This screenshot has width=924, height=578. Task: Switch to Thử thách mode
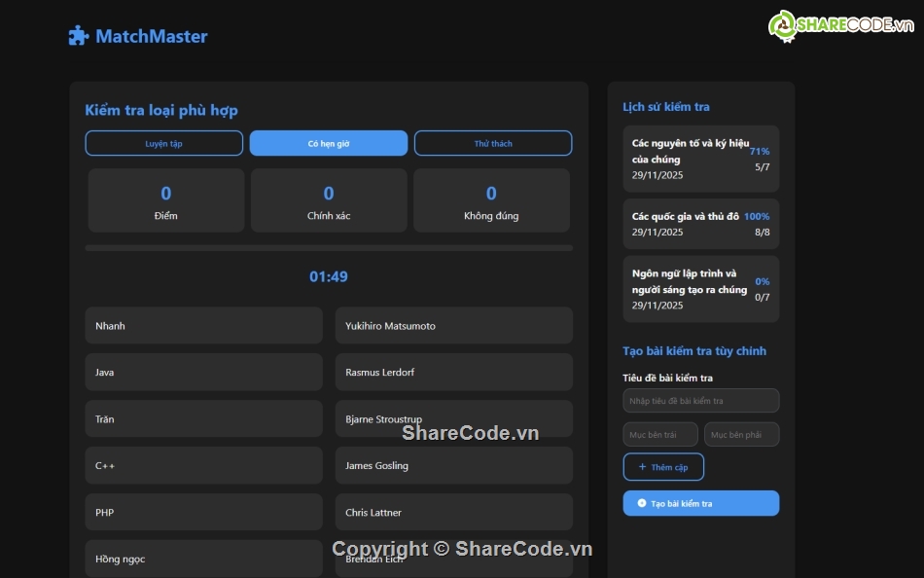point(493,142)
